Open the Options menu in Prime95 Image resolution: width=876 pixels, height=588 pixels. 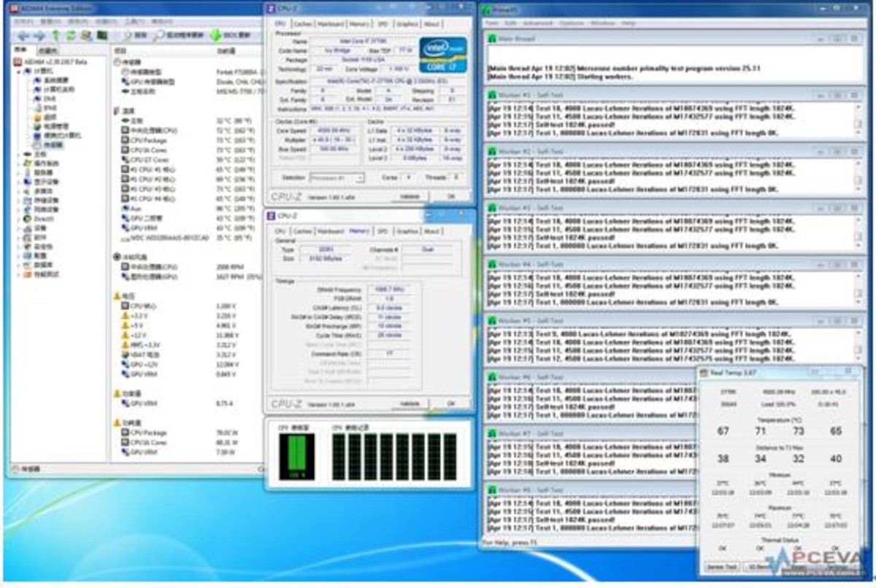point(571,23)
